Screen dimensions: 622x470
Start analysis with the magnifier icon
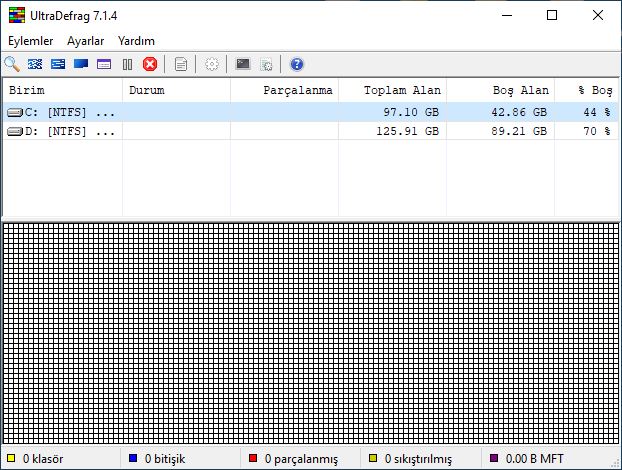click(x=12, y=64)
